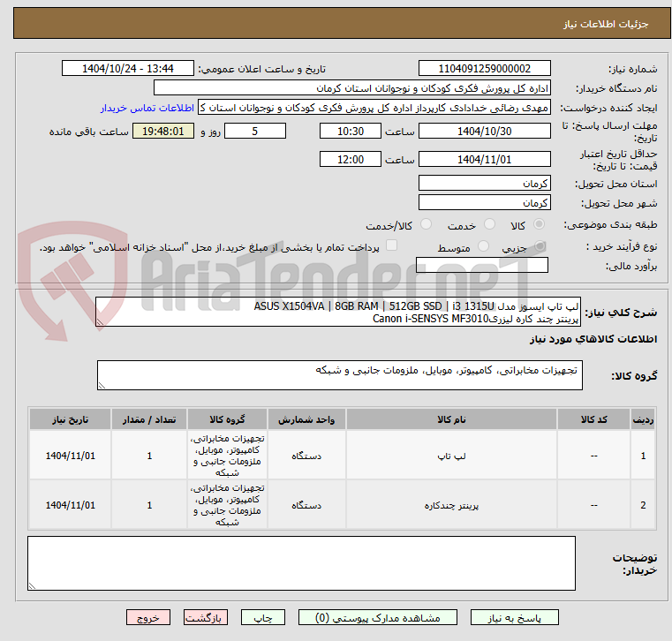Click the برآورد مالی input field
The height and width of the screenshot is (641, 672).
482,265
